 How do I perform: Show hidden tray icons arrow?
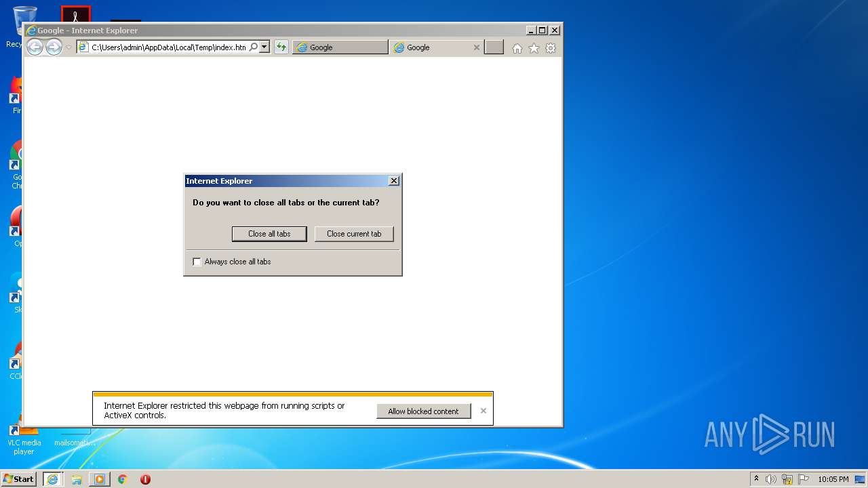point(757,479)
